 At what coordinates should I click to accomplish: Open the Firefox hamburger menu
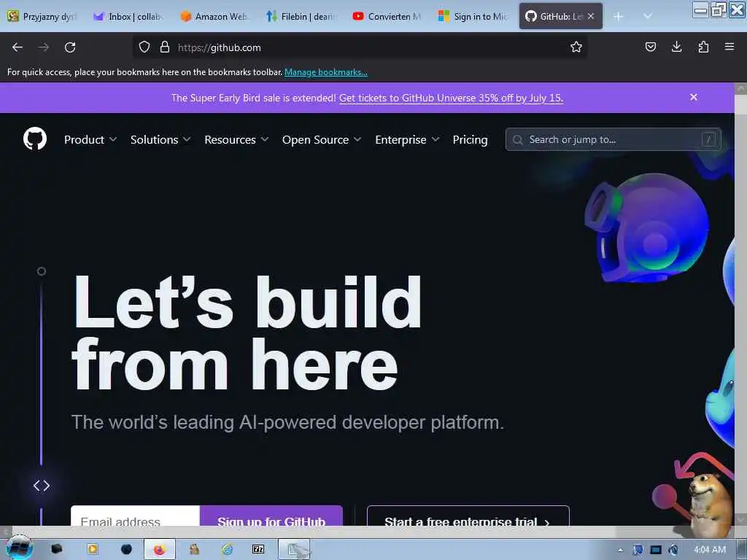729,47
